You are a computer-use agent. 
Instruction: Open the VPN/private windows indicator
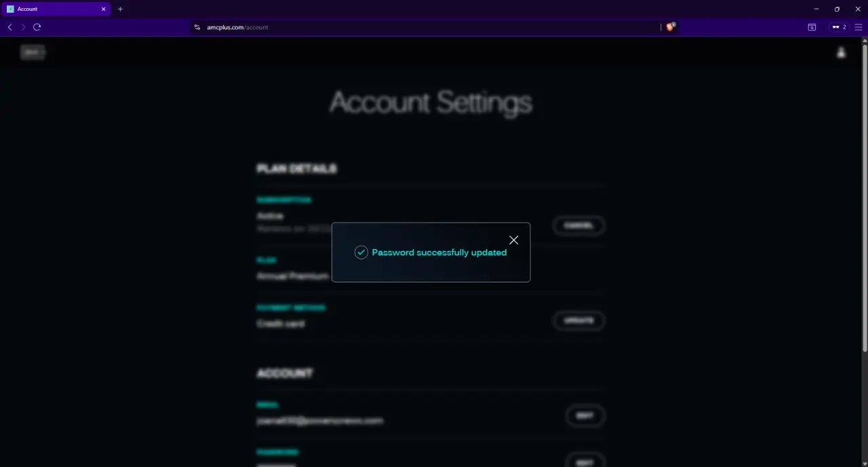pos(840,27)
